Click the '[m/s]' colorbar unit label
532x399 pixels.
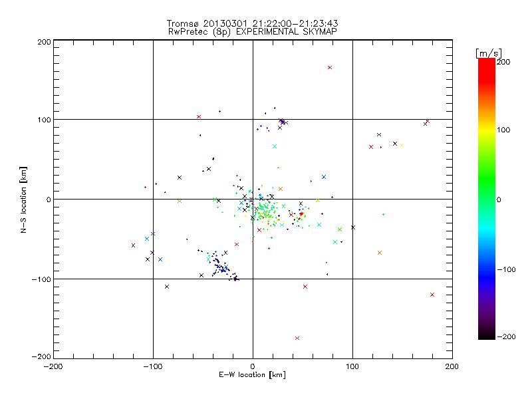coord(489,53)
